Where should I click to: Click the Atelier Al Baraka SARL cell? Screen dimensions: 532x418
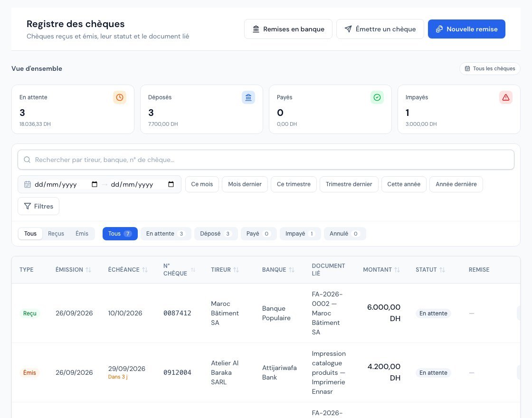pyautogui.click(x=225, y=372)
